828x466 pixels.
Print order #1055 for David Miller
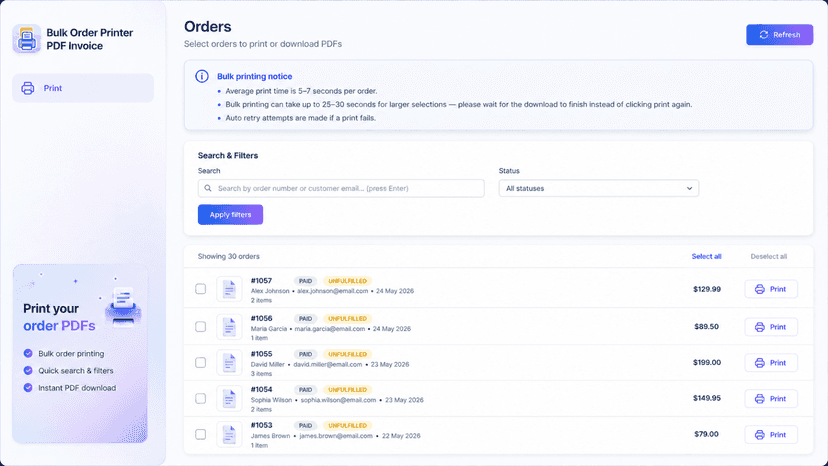point(771,363)
